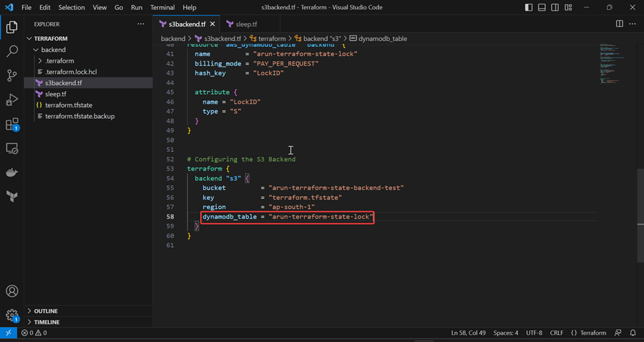The height and width of the screenshot is (342, 644).
Task: Customize layout icon in title bar
Action: [569, 7]
